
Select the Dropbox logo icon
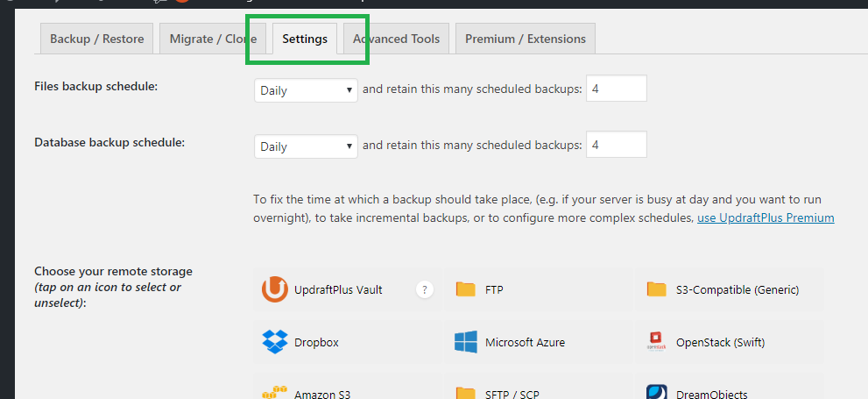click(x=274, y=342)
